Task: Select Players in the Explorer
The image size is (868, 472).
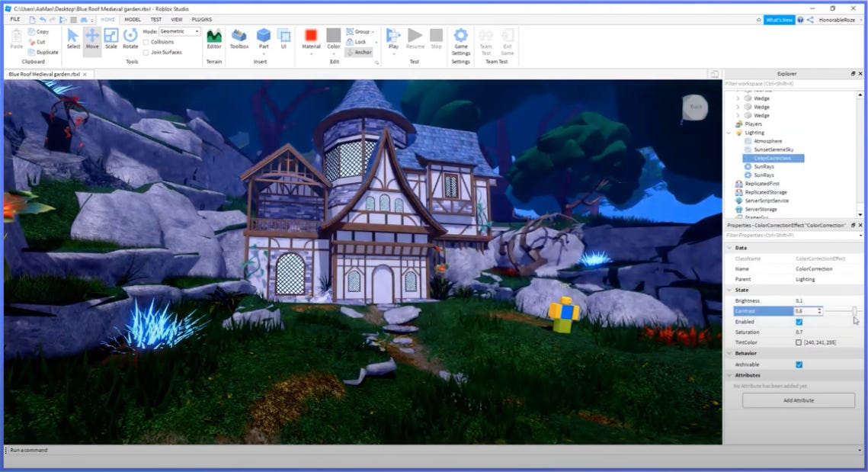Action: click(x=753, y=124)
